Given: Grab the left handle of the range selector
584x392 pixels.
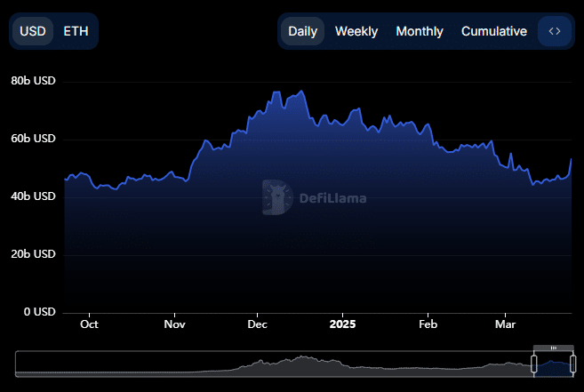Looking at the screenshot, I should click(x=534, y=364).
